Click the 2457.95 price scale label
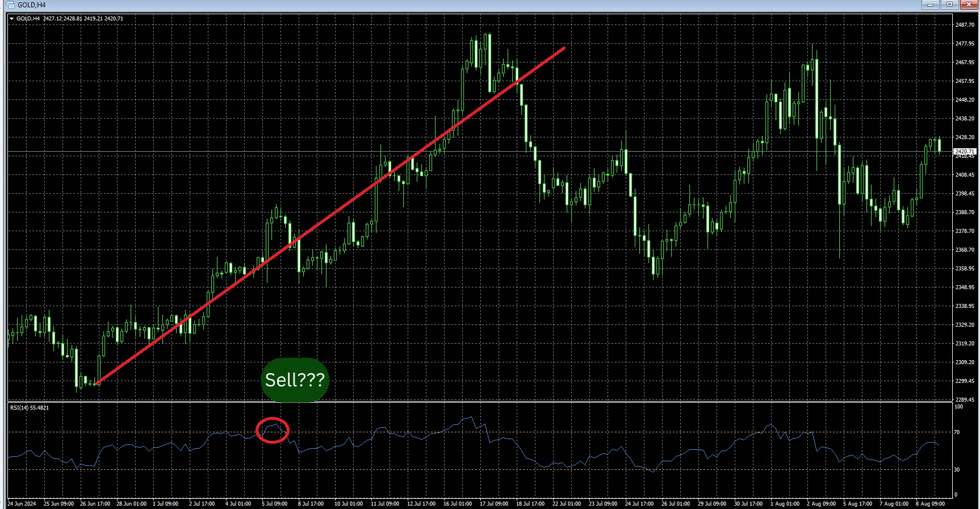980x509 pixels. pyautogui.click(x=965, y=81)
